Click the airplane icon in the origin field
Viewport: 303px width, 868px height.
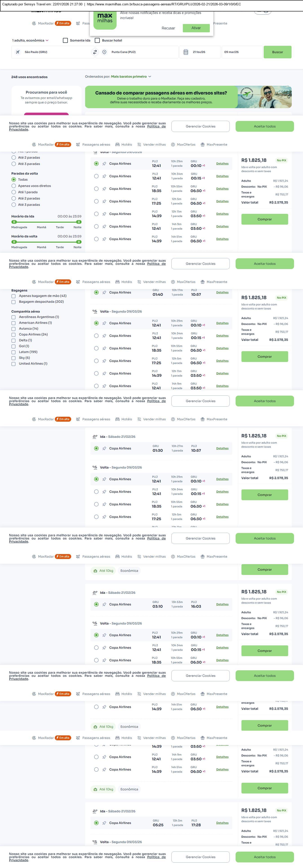pos(18,52)
